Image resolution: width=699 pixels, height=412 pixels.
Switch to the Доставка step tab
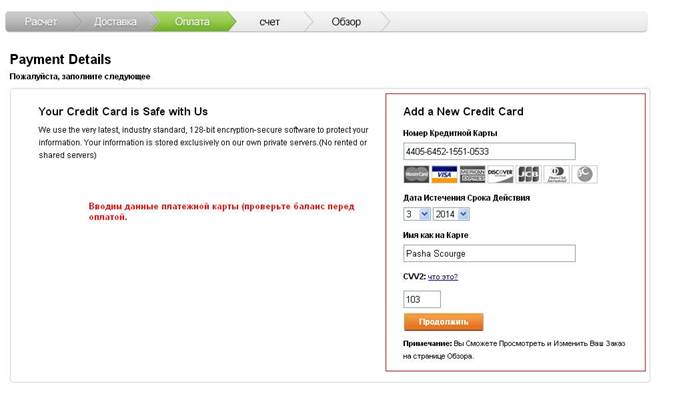click(115, 22)
